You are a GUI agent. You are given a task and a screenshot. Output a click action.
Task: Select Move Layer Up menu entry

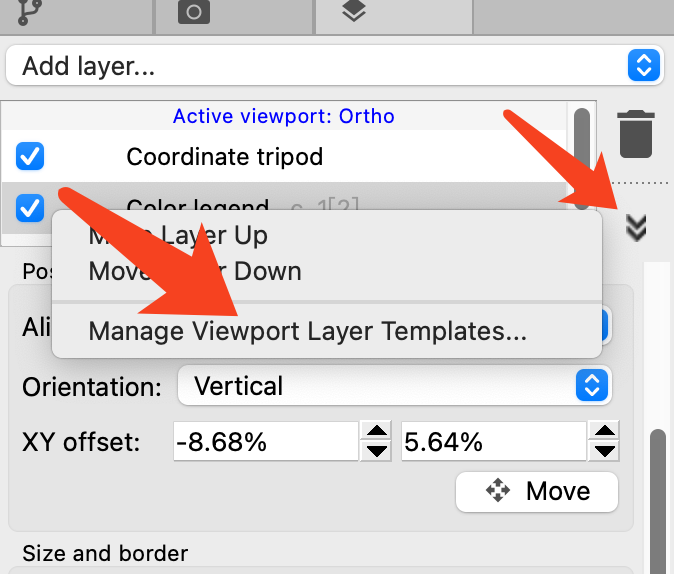(x=178, y=236)
